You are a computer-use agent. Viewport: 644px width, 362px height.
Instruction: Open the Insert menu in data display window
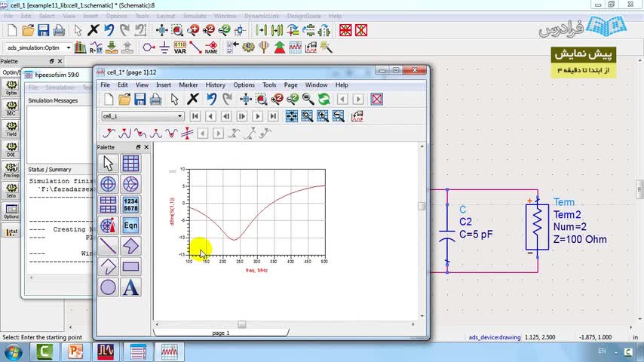[164, 84]
